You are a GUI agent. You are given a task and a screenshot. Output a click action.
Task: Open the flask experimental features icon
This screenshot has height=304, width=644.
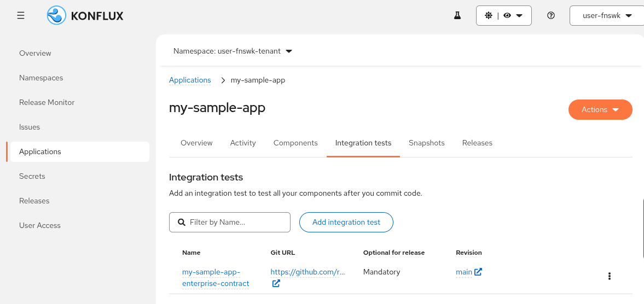point(457,16)
